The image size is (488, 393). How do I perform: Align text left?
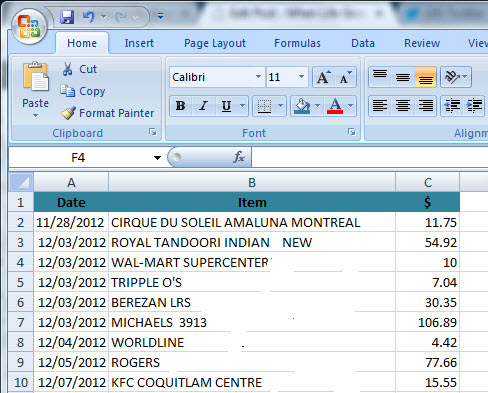(380, 106)
